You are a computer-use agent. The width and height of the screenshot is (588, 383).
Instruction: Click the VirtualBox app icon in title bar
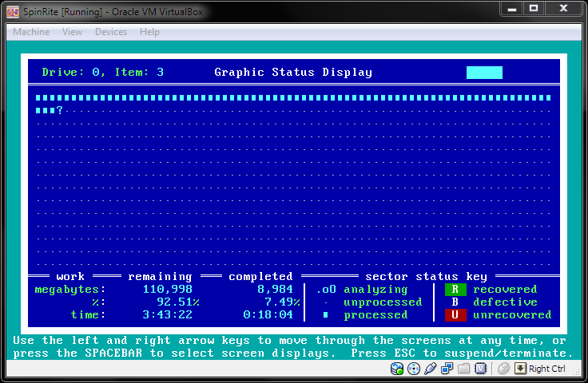pos(12,10)
